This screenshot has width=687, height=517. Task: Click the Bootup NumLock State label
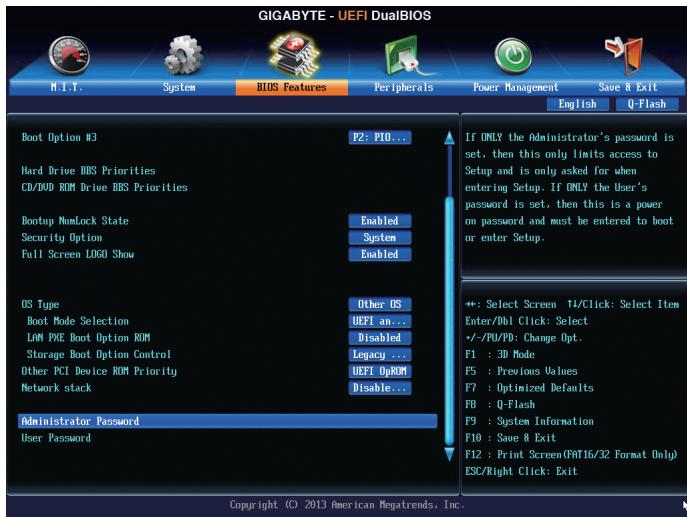(x=75, y=220)
